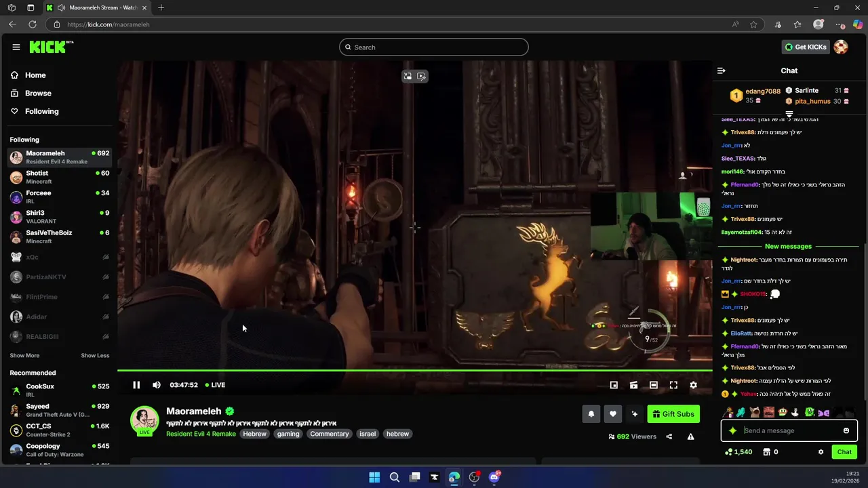Click the Hebrew tag

tap(255, 434)
